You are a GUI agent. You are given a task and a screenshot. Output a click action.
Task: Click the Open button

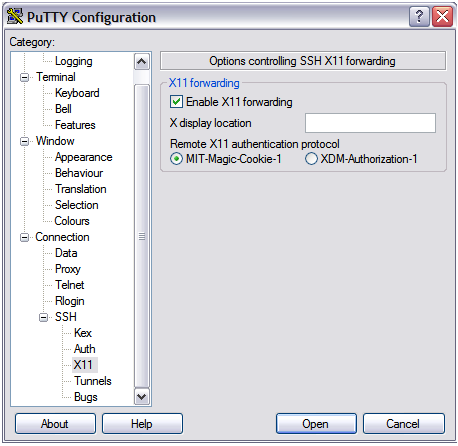316,424
